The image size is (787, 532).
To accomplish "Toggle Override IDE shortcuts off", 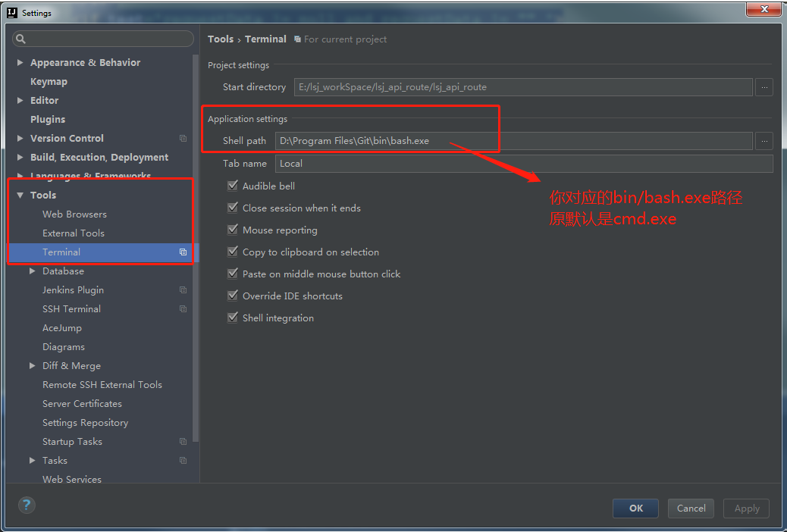I will click(x=232, y=296).
